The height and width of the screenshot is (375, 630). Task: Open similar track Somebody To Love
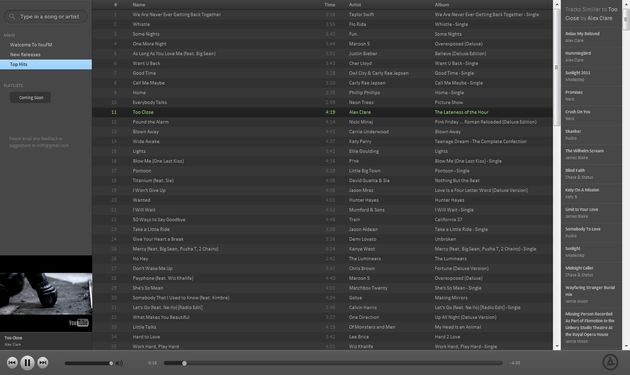[583, 229]
